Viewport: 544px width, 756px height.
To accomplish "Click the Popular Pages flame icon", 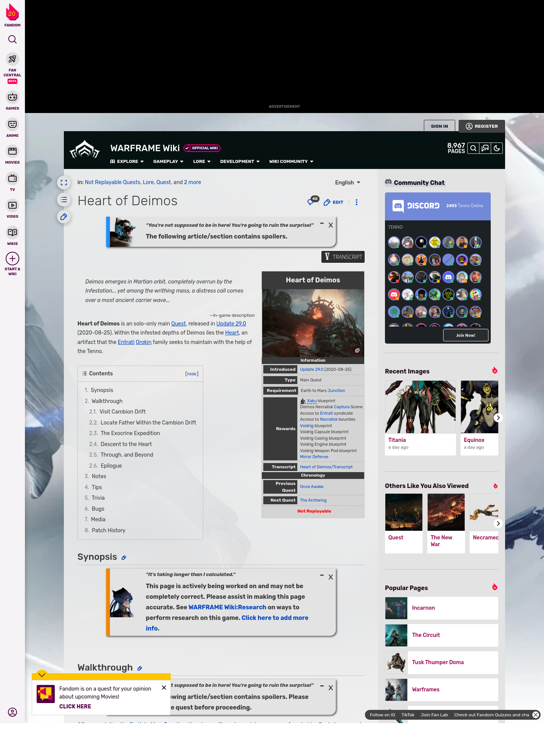I will tap(495, 587).
